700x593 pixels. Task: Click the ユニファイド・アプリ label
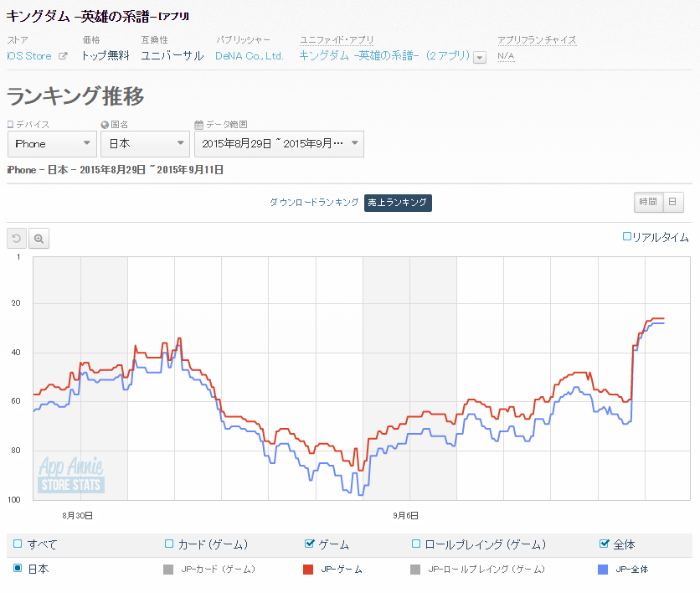coord(337,39)
